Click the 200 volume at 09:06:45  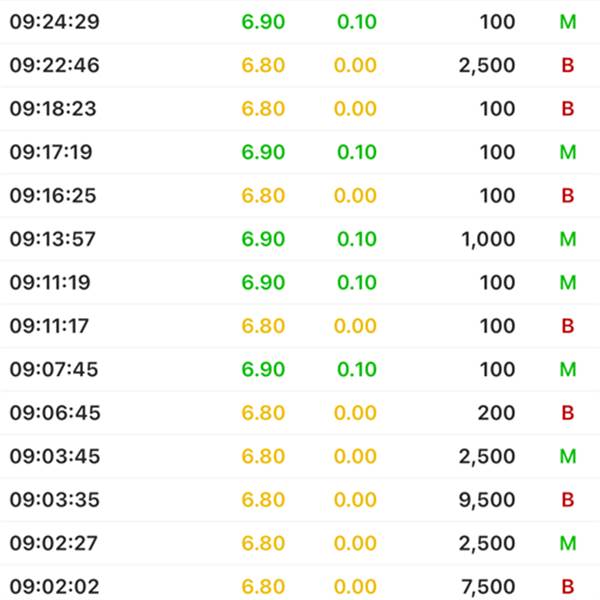[x=496, y=413]
